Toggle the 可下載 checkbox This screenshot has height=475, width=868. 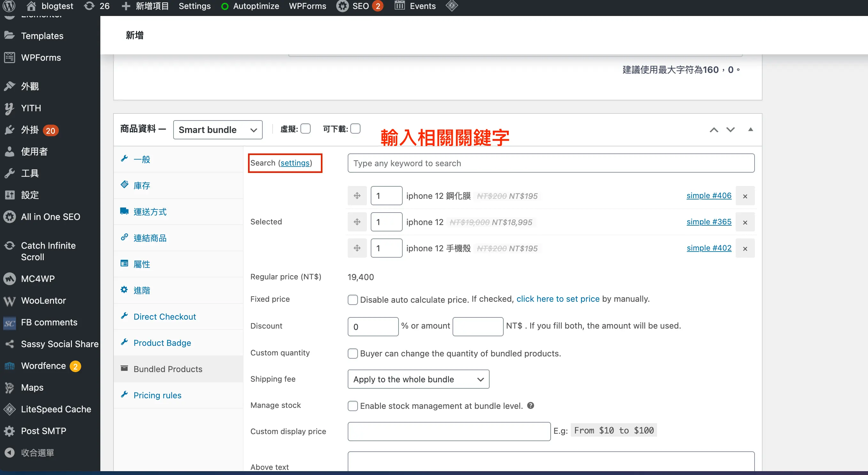pyautogui.click(x=355, y=129)
